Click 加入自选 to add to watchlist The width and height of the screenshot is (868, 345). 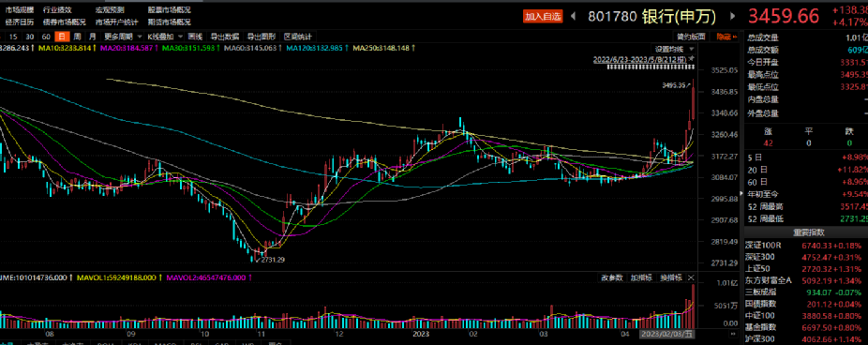coord(543,17)
